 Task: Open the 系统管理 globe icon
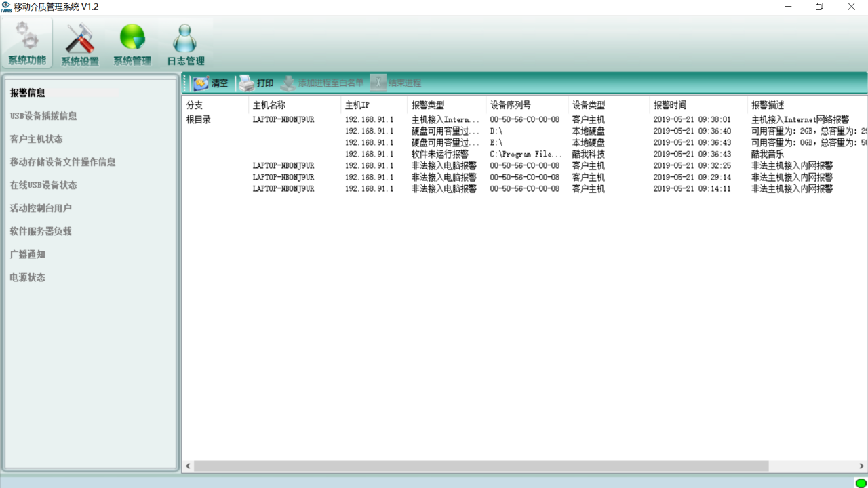pyautogui.click(x=132, y=37)
